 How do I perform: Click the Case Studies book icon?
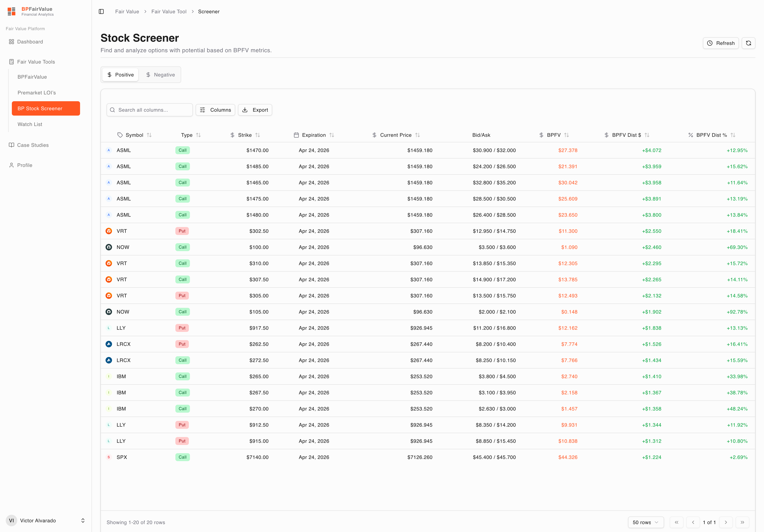tap(11, 145)
